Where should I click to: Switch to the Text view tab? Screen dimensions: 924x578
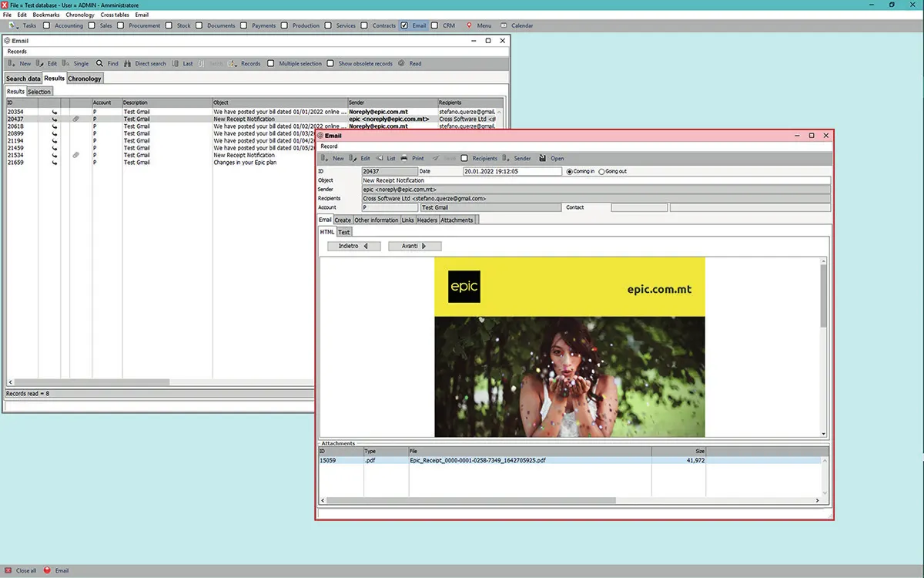click(x=343, y=231)
